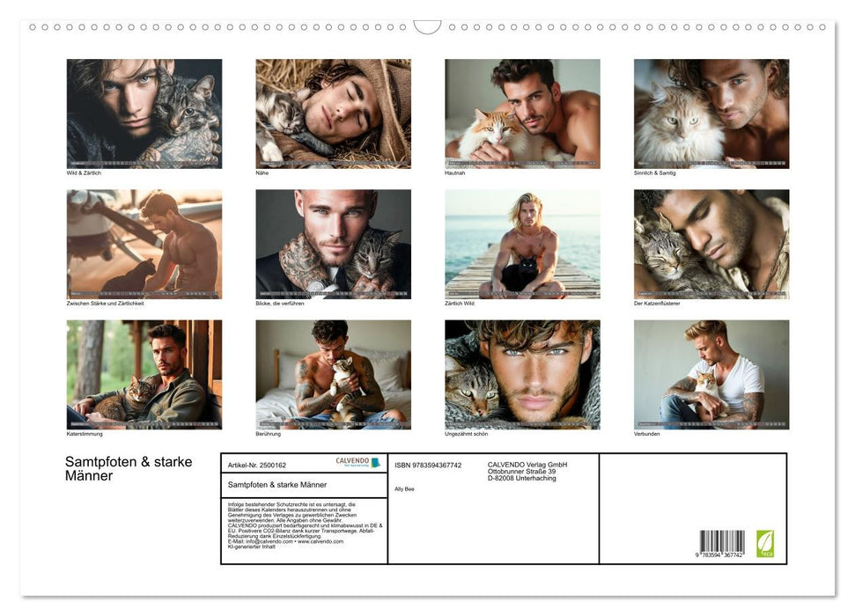Click the 'Sinnlich & Samtig' thumbnail
Image resolution: width=855 pixels, height=616 pixels.
(711, 114)
